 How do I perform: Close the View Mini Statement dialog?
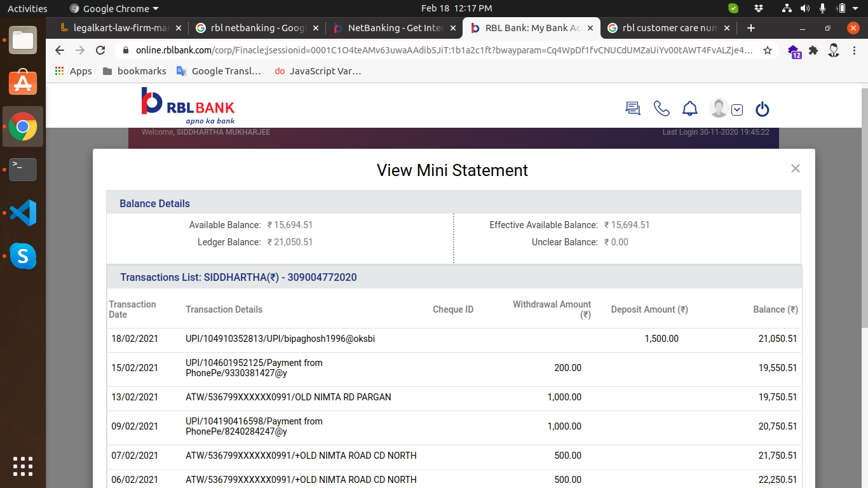[795, 168]
